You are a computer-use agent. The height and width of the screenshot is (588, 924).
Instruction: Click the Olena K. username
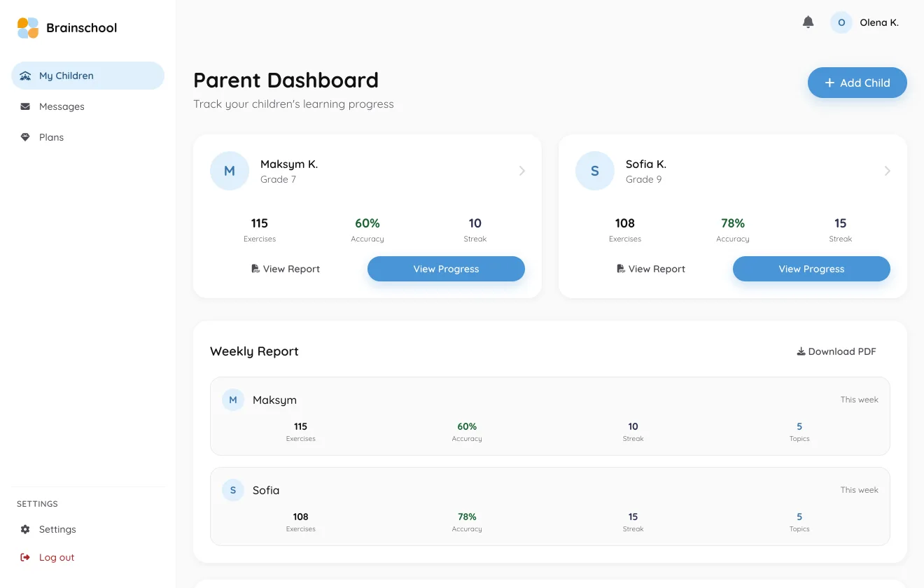point(879,22)
